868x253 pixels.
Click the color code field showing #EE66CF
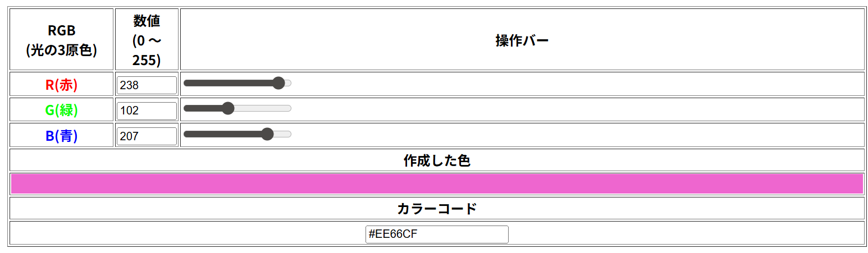(437, 234)
